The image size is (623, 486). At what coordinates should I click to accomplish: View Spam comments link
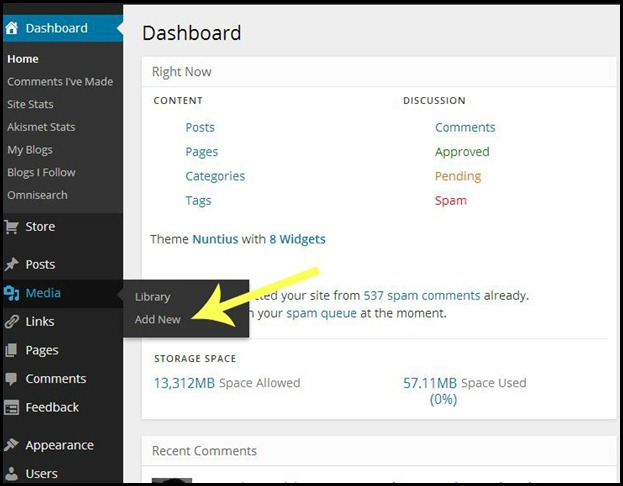tap(451, 201)
